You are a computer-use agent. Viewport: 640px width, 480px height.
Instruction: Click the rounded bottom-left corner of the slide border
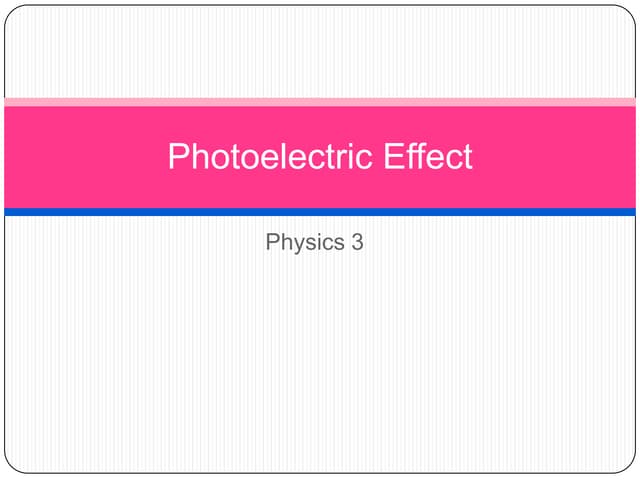(x=12, y=465)
